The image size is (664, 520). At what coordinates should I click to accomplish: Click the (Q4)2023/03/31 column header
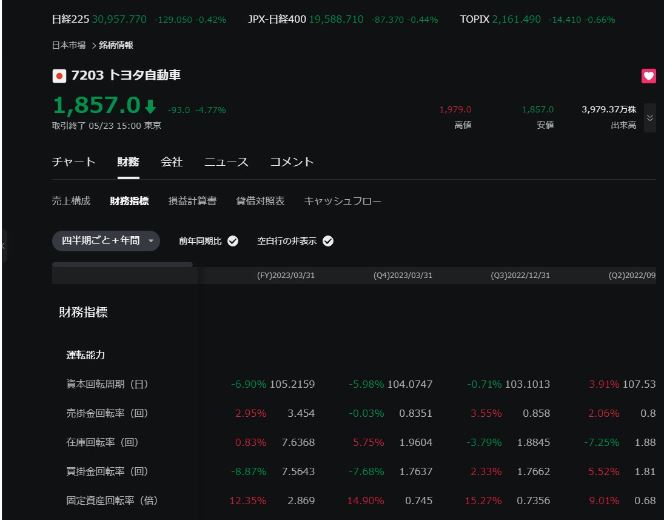point(403,275)
